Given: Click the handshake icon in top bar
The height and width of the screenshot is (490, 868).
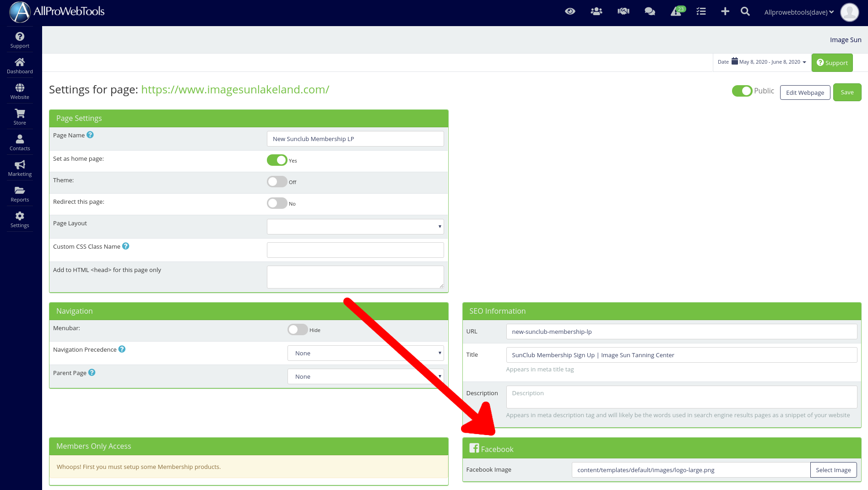Looking at the screenshot, I should pyautogui.click(x=623, y=11).
